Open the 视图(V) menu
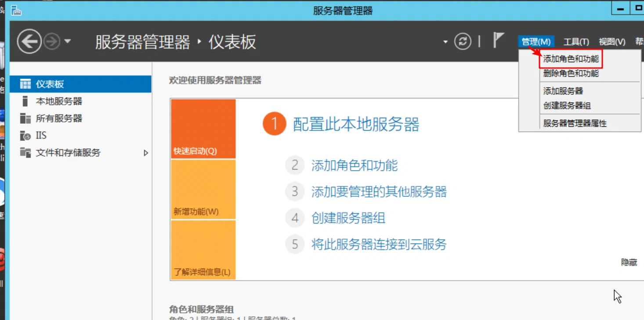This screenshot has width=644, height=320. coord(612,42)
